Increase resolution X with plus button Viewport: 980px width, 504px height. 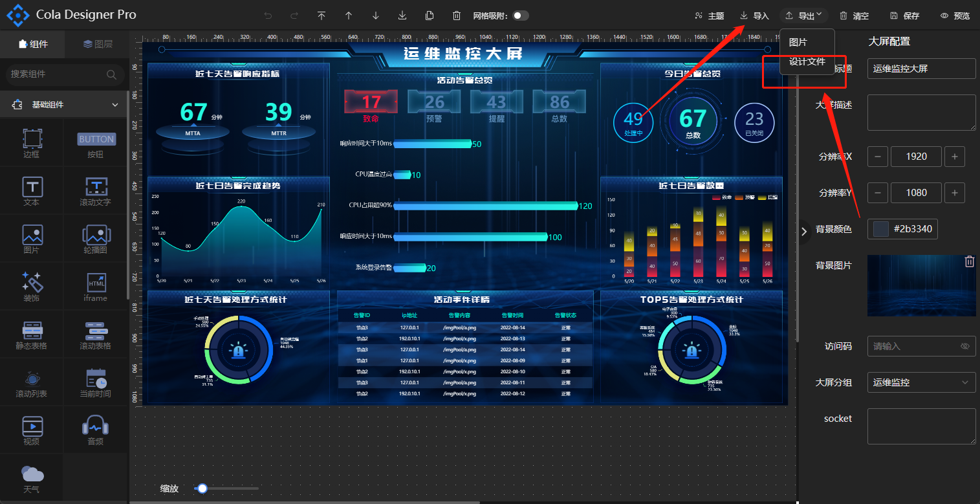tap(955, 156)
